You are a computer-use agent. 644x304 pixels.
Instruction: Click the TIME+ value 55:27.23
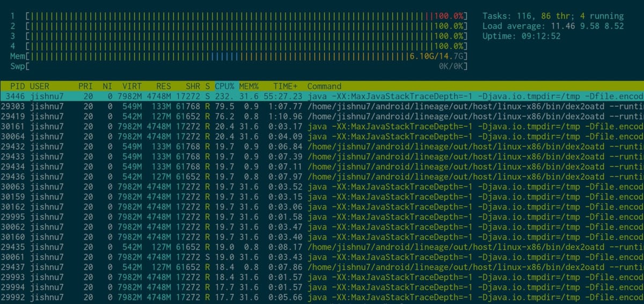coord(283,96)
